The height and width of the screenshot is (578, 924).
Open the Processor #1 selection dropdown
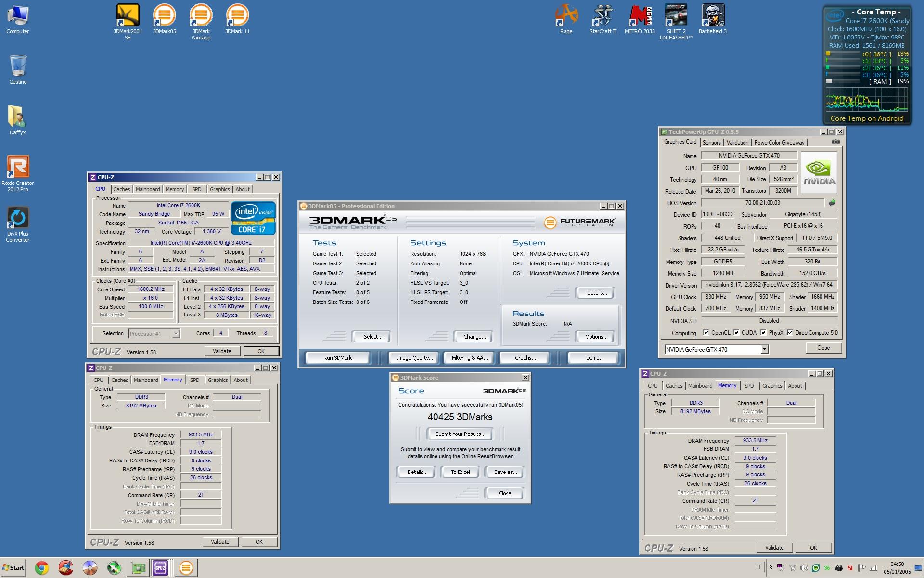click(x=176, y=333)
